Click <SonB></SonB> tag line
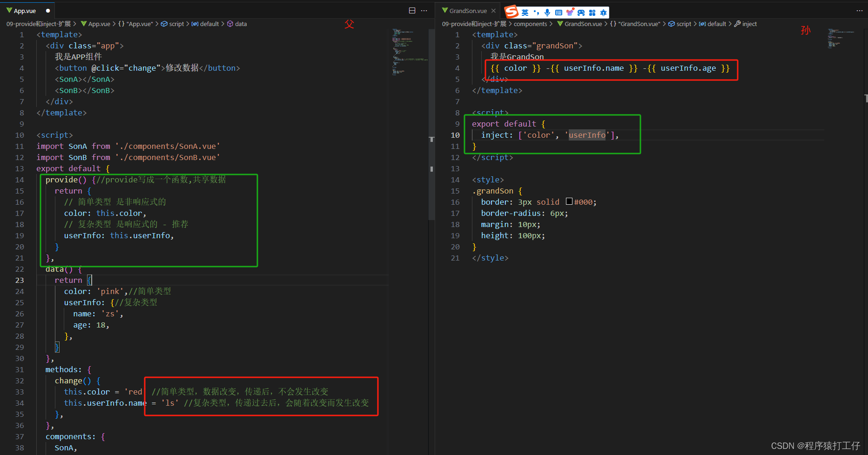This screenshot has width=868, height=455. (84, 90)
